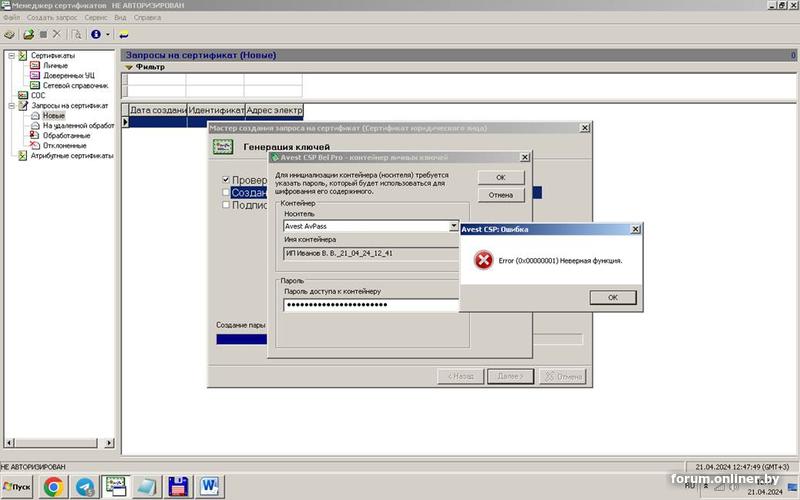The height and width of the screenshot is (500, 800).
Task: Open the Сервис menu
Action: 96,17
